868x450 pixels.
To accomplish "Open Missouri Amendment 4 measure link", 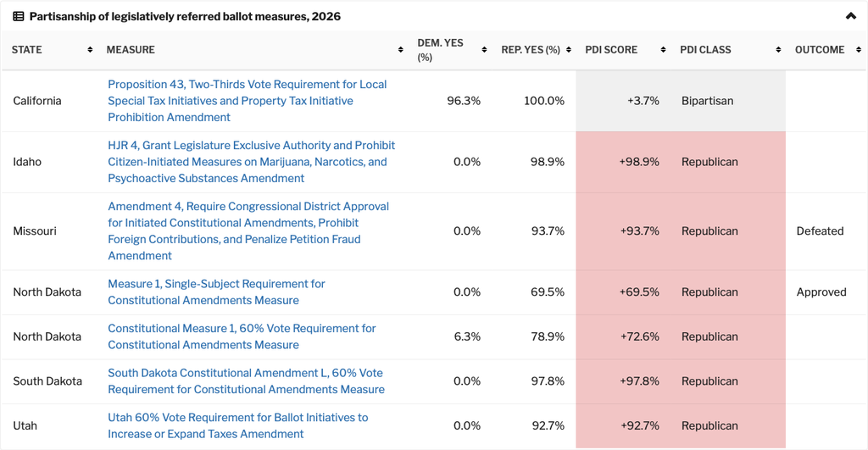I will [248, 231].
